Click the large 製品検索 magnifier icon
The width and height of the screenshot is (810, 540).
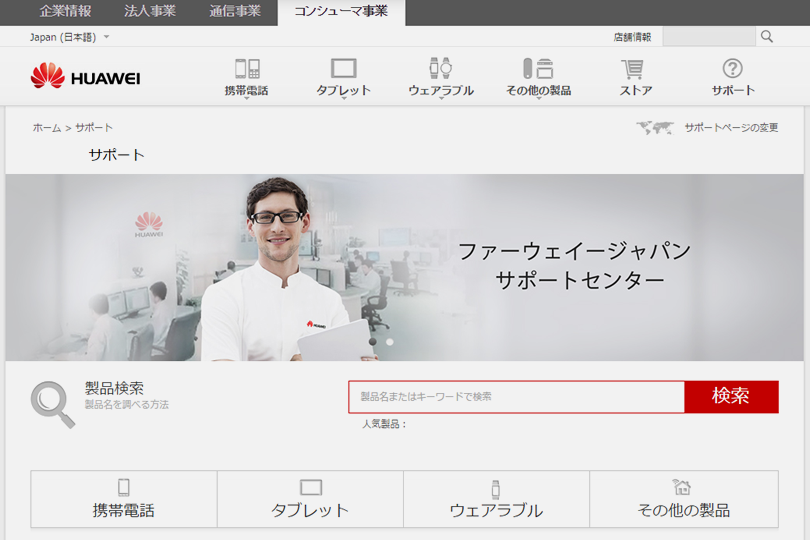52,405
